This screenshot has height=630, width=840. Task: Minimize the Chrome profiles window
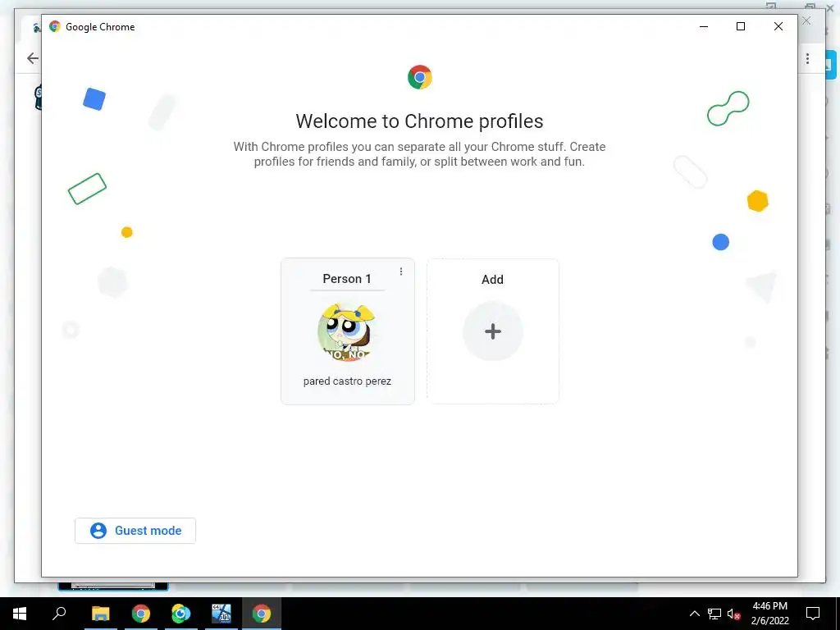704,26
